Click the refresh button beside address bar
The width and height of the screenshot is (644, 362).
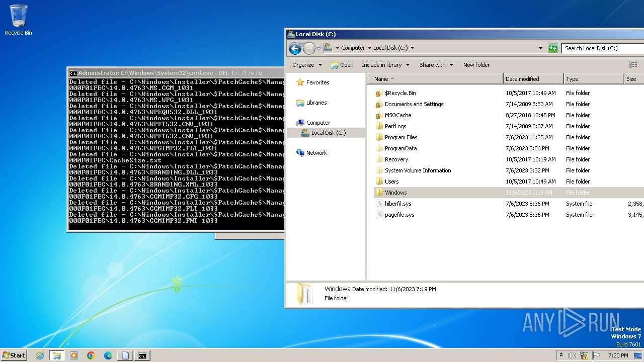[x=553, y=48]
